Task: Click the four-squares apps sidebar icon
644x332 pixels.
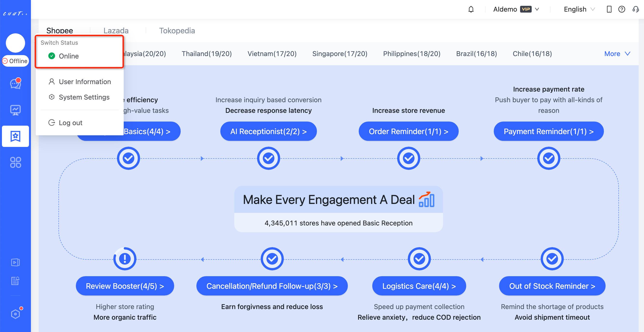Action: 15,162
